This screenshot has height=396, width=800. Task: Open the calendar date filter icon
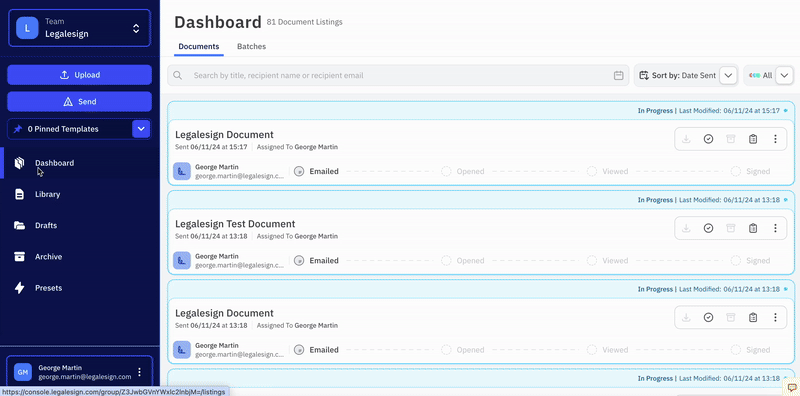(x=618, y=76)
